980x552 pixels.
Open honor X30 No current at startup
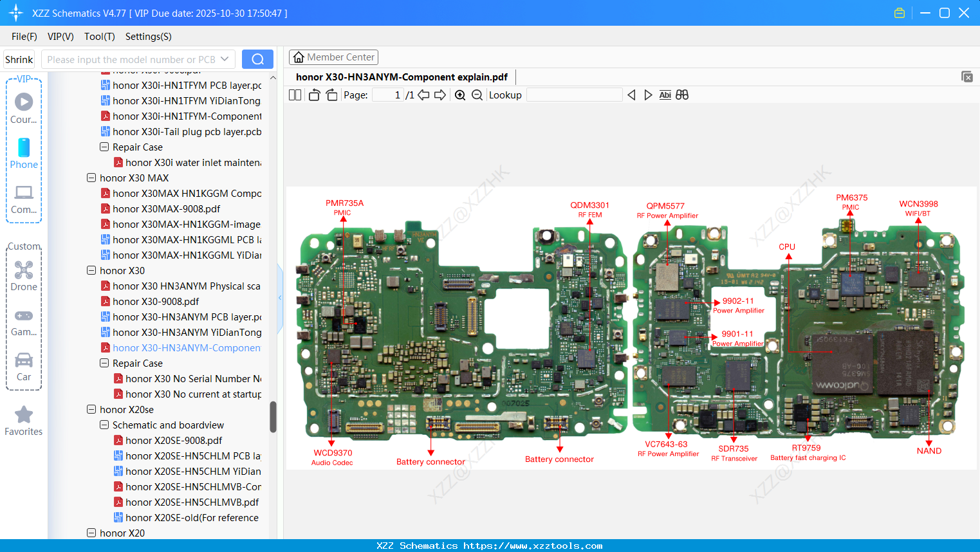(x=193, y=394)
